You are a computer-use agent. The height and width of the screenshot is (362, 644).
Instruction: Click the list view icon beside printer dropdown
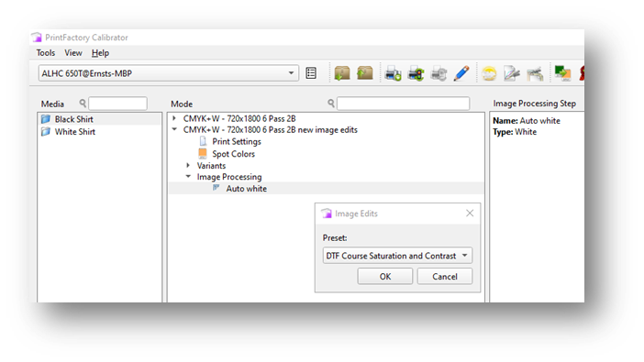pos(311,73)
